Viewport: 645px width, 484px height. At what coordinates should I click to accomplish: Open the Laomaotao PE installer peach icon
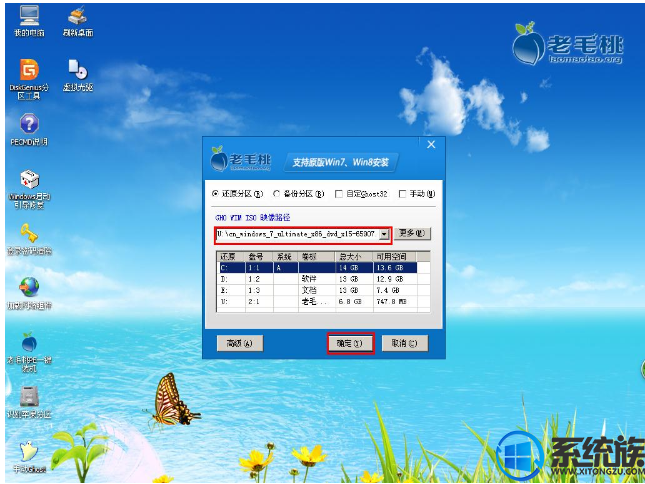point(29,352)
